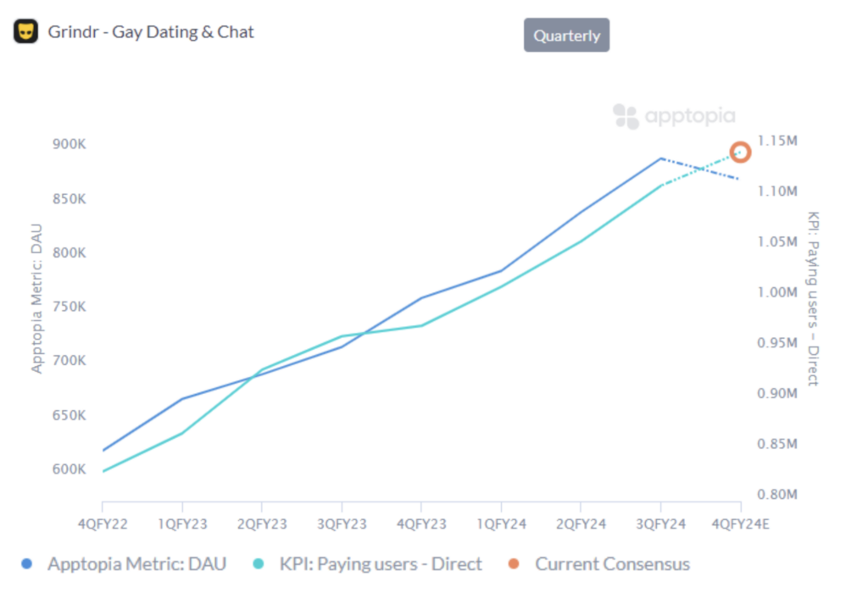Click the left "Apptopia Metric: DAU" axis title
868x593 pixels.
[36, 298]
